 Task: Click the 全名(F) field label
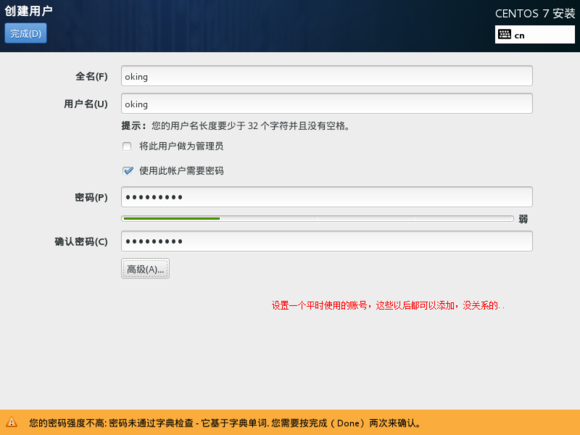click(x=92, y=76)
